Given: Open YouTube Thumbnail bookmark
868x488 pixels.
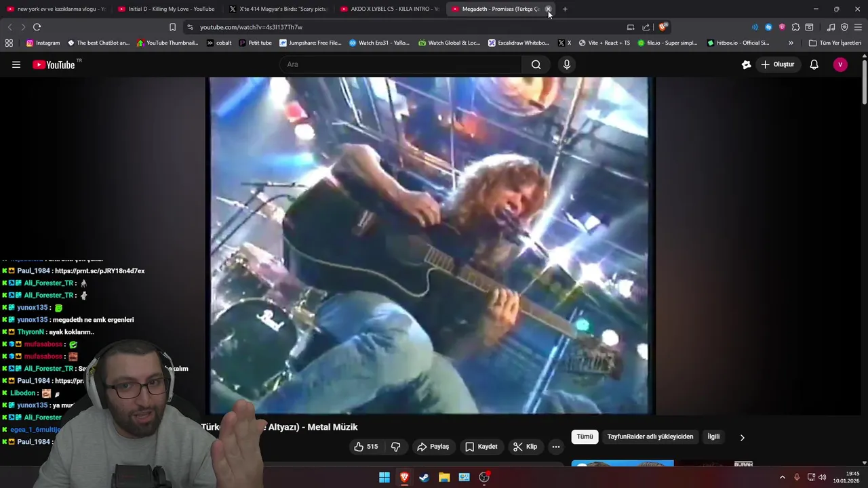Looking at the screenshot, I should [x=167, y=43].
